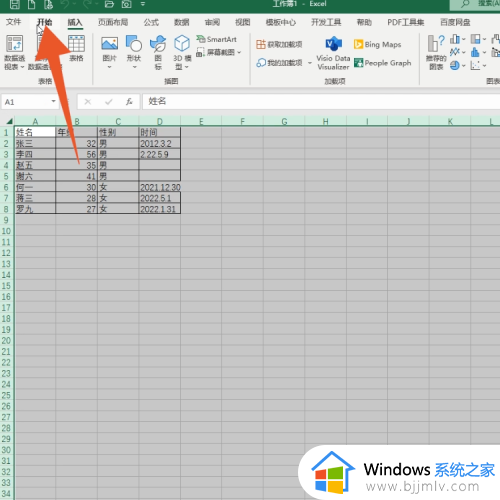Open People Graph add-in

point(383,63)
